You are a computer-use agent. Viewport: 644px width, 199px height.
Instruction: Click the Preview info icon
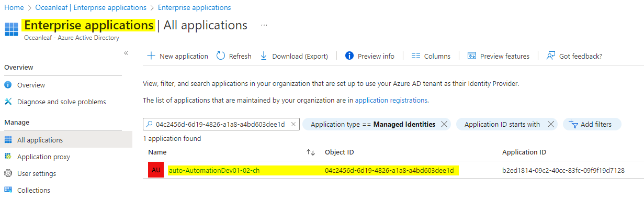[349, 56]
